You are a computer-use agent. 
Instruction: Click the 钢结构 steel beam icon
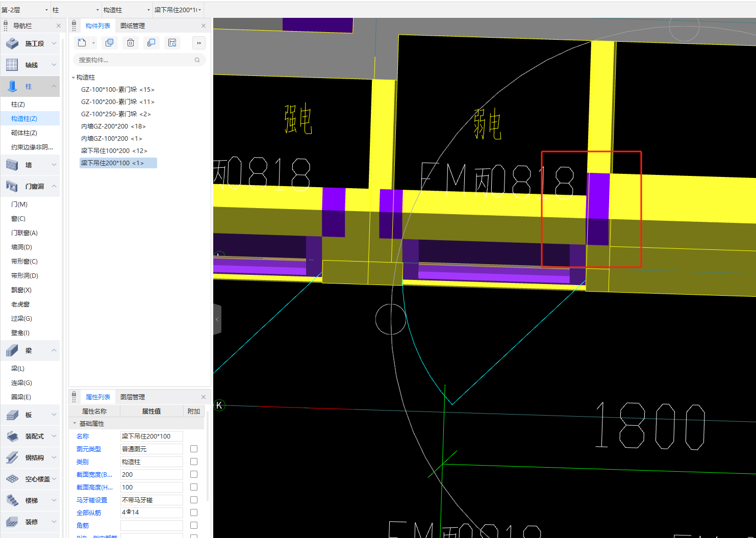click(12, 458)
